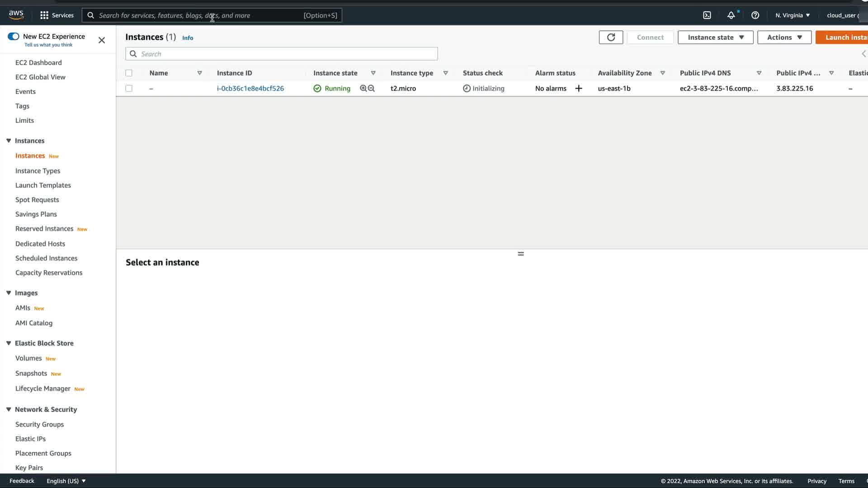Viewport: 868px width, 488px height.
Task: Click the refresh instances icon button
Action: pyautogui.click(x=611, y=38)
